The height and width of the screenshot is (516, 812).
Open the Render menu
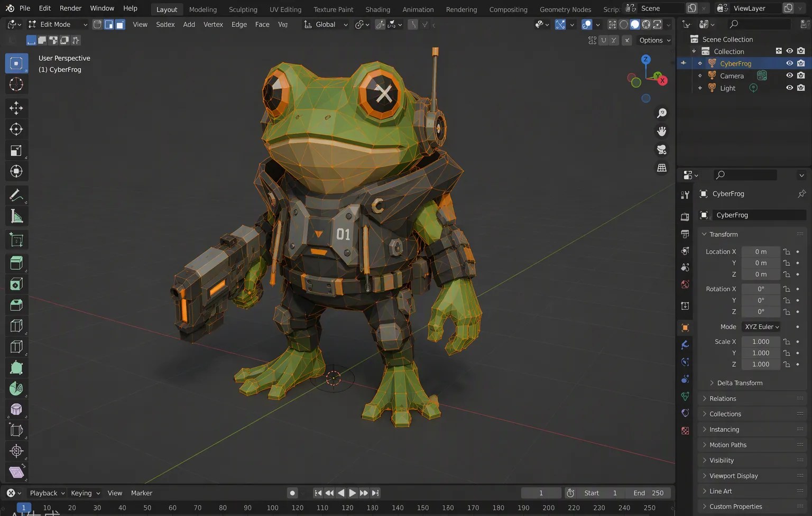70,8
